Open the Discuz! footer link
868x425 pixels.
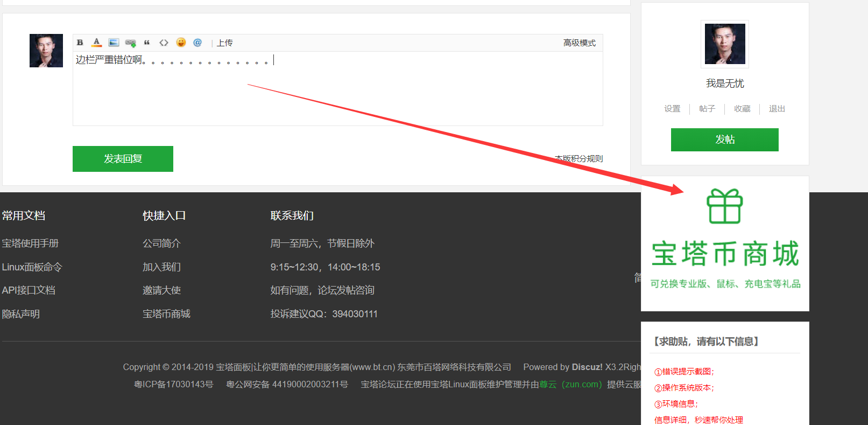[587, 367]
